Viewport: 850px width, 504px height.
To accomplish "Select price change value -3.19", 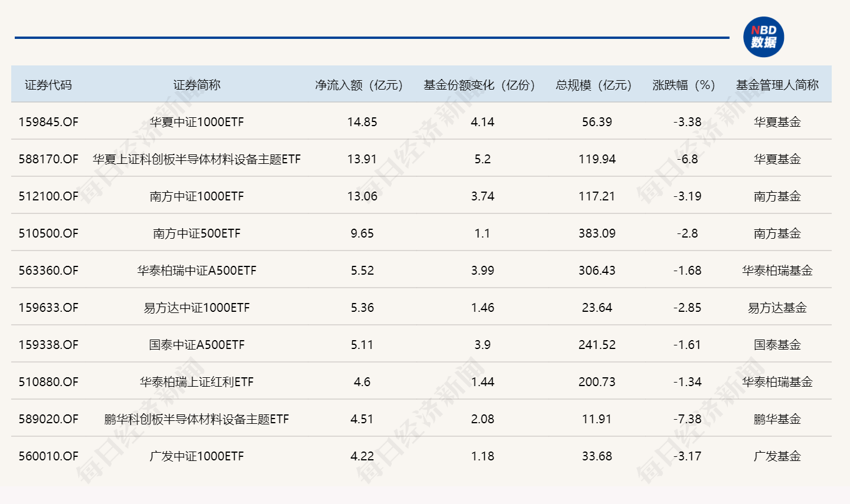I will pyautogui.click(x=687, y=196).
